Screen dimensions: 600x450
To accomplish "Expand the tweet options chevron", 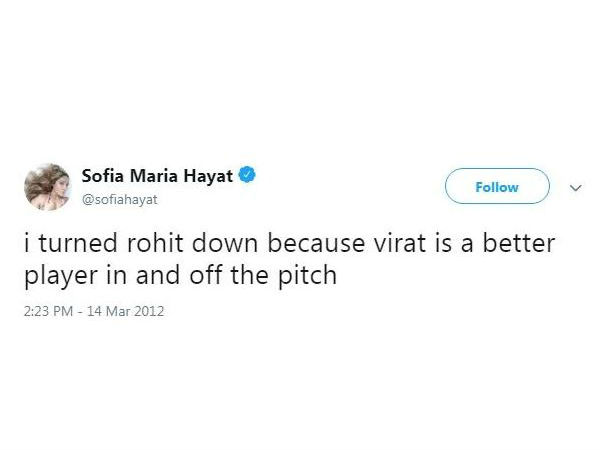I will 575,187.
